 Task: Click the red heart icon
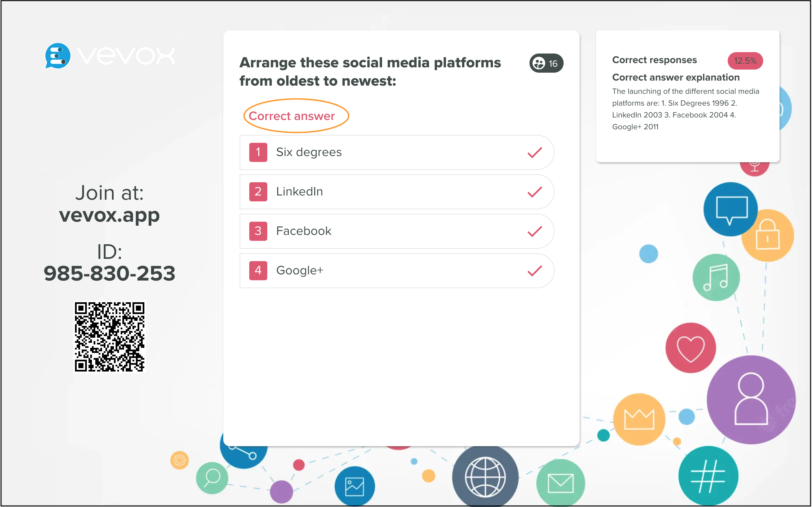click(690, 348)
